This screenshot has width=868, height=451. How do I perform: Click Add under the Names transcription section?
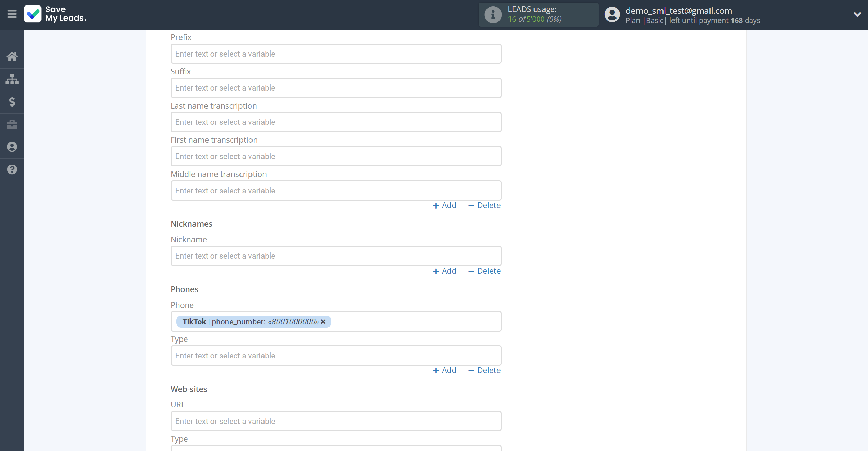444,205
